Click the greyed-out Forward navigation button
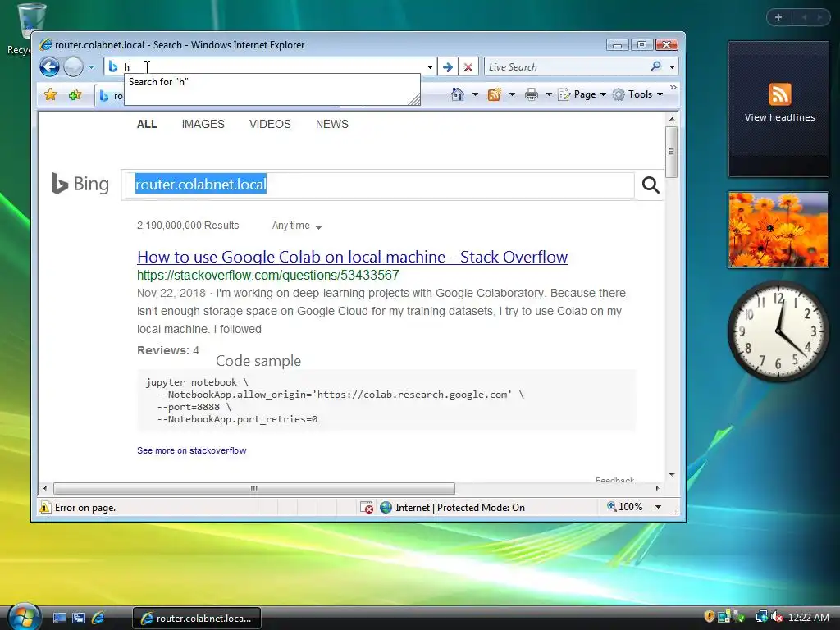The image size is (840, 630). [73, 67]
